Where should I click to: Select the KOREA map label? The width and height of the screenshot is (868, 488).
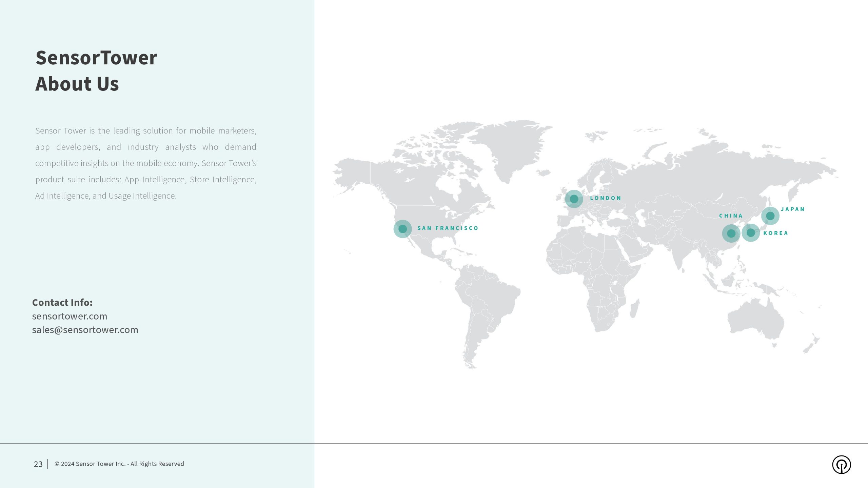[x=776, y=233]
